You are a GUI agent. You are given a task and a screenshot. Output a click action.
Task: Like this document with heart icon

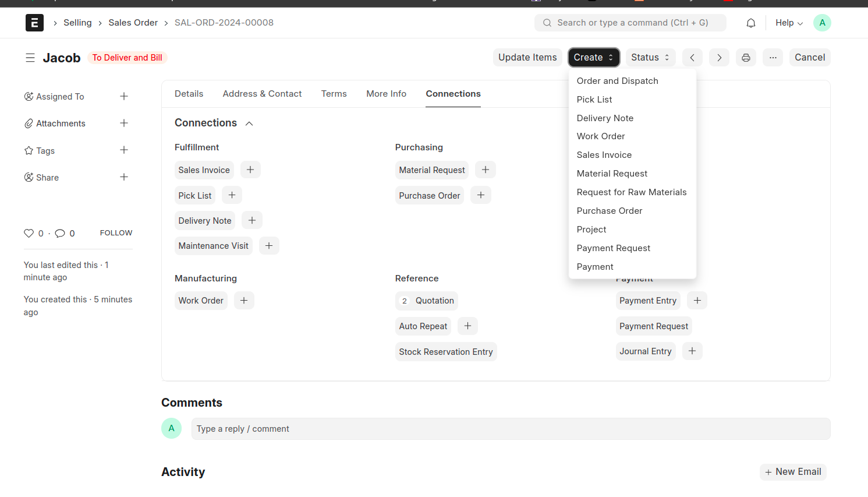[29, 233]
